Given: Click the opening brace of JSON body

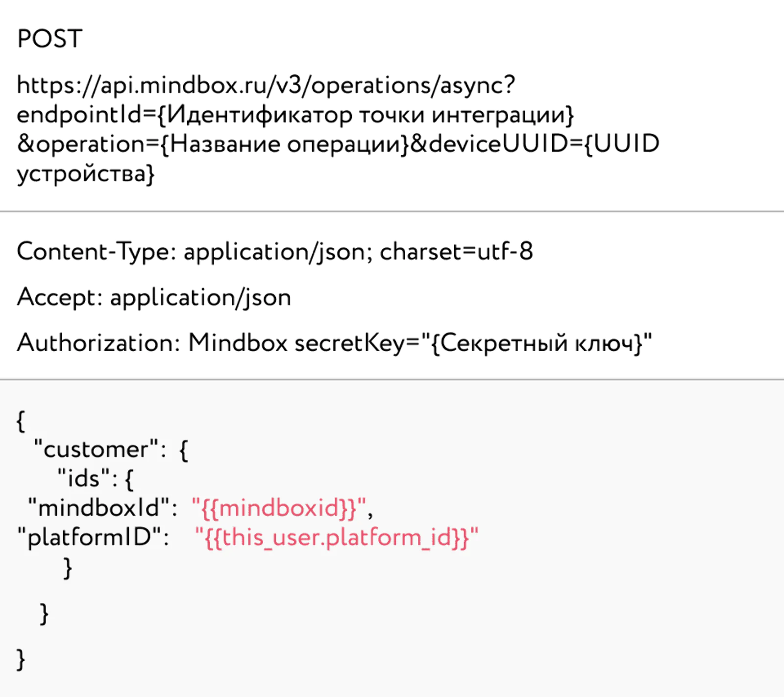Looking at the screenshot, I should [x=21, y=421].
